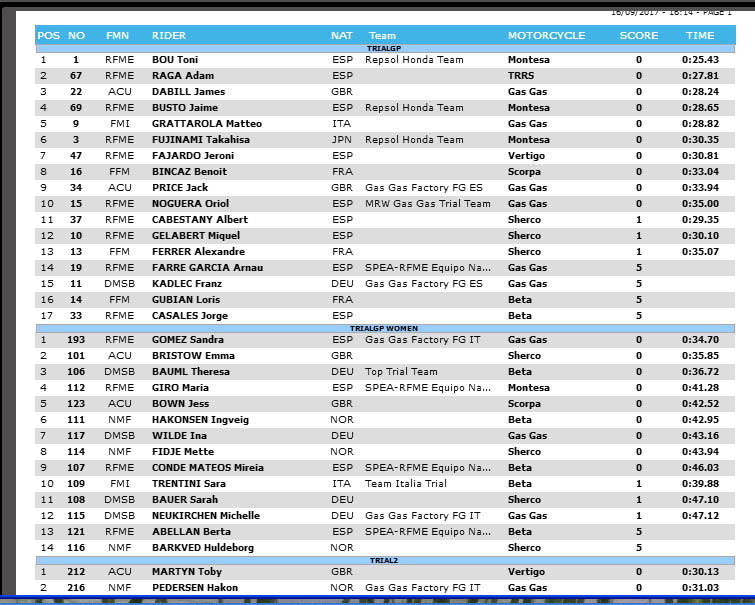Select rider name HAKONSEN Ingveig
755x605 pixels.
click(x=200, y=420)
